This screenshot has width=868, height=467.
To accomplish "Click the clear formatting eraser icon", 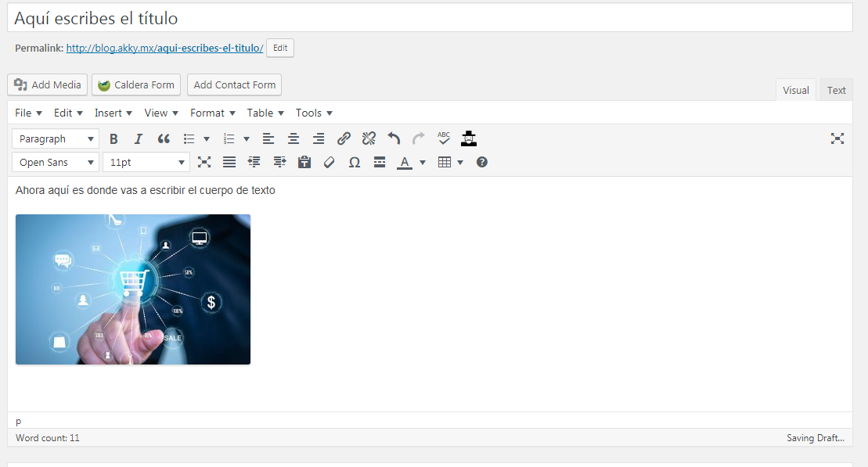I will tap(330, 163).
